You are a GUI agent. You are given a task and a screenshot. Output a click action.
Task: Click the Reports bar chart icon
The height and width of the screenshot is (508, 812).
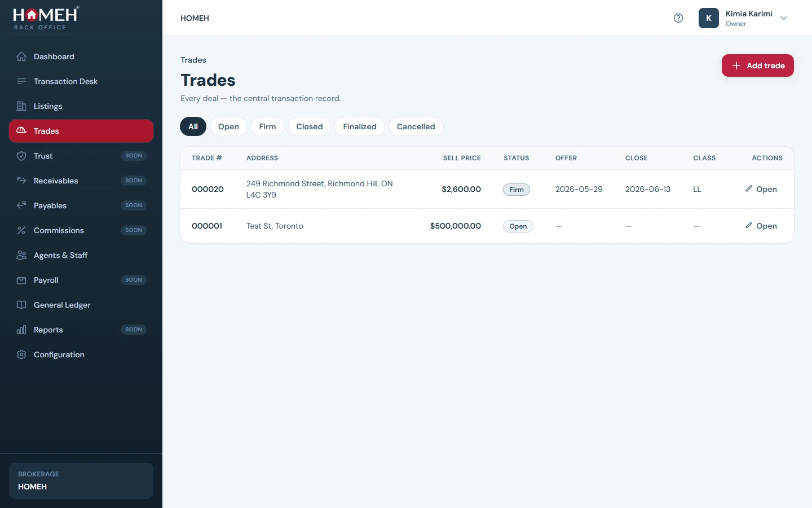point(21,330)
